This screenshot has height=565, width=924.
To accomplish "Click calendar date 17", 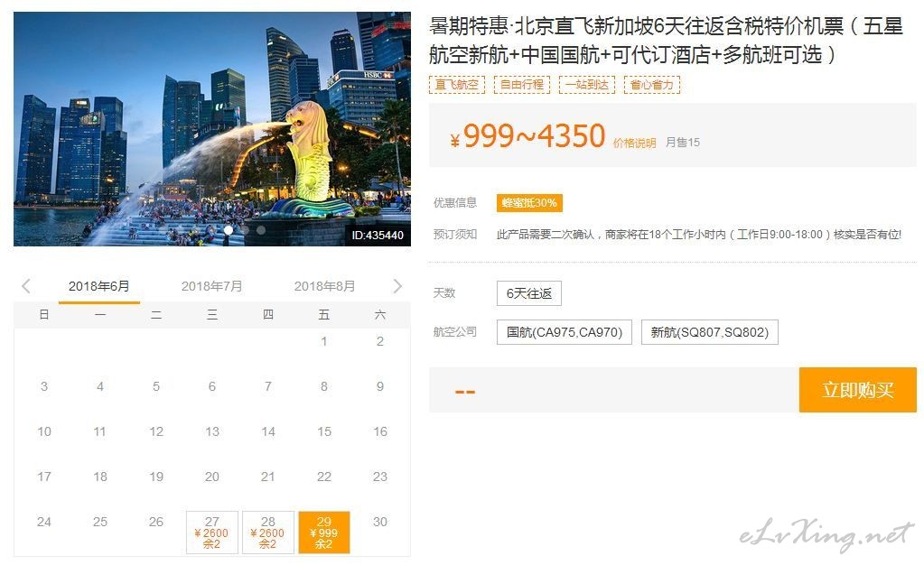I will coord(44,477).
